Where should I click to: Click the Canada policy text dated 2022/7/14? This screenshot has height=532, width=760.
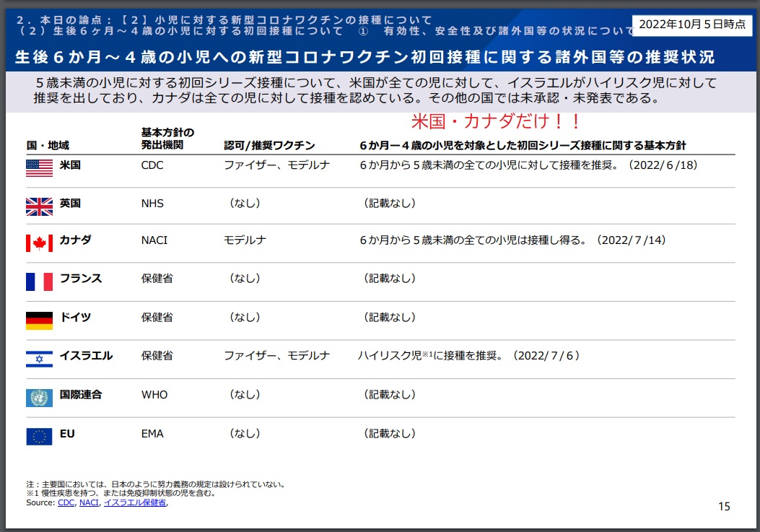(513, 240)
